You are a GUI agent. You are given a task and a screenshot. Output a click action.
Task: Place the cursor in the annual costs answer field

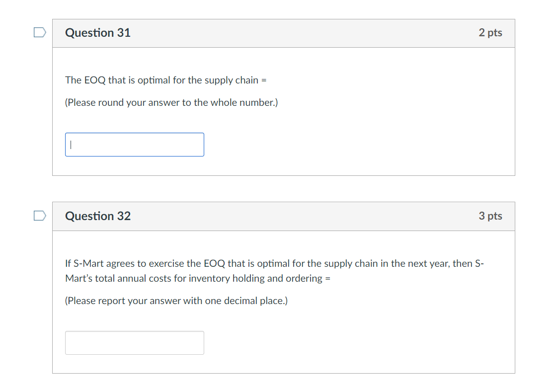134,342
